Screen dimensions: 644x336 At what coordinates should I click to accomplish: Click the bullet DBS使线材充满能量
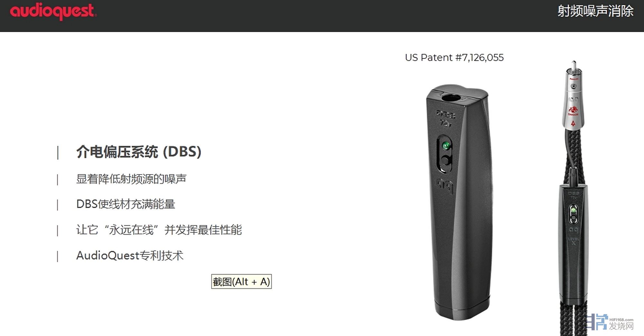click(x=126, y=204)
